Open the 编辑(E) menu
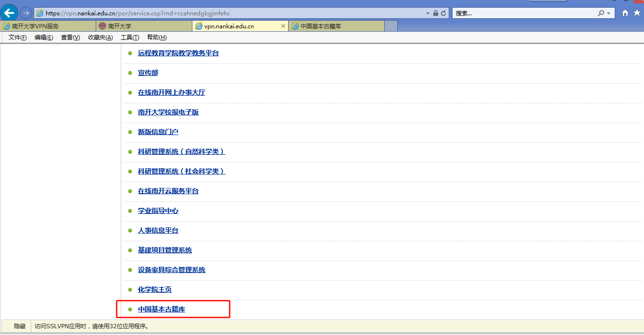Screen dimensions: 644x335 [x=44, y=37]
